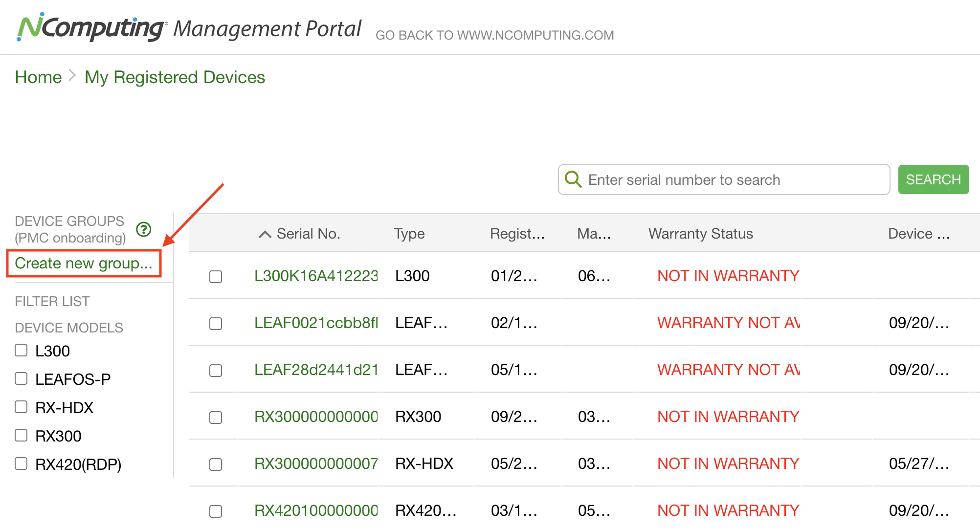The width and height of the screenshot is (980, 530).
Task: Click NOT IN WARRANTY status for RX300000000000
Action: coord(728,417)
